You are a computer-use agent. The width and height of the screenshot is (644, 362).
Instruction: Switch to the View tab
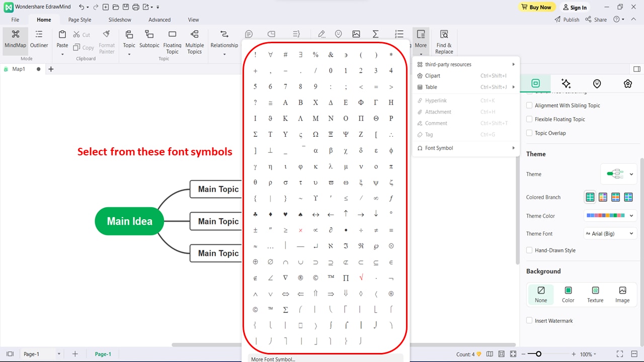pyautogui.click(x=194, y=20)
